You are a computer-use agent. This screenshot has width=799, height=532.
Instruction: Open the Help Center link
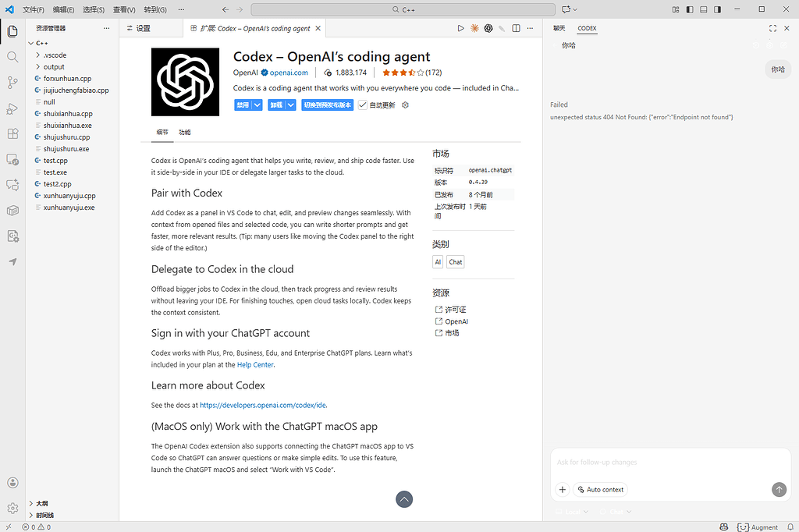pos(255,365)
